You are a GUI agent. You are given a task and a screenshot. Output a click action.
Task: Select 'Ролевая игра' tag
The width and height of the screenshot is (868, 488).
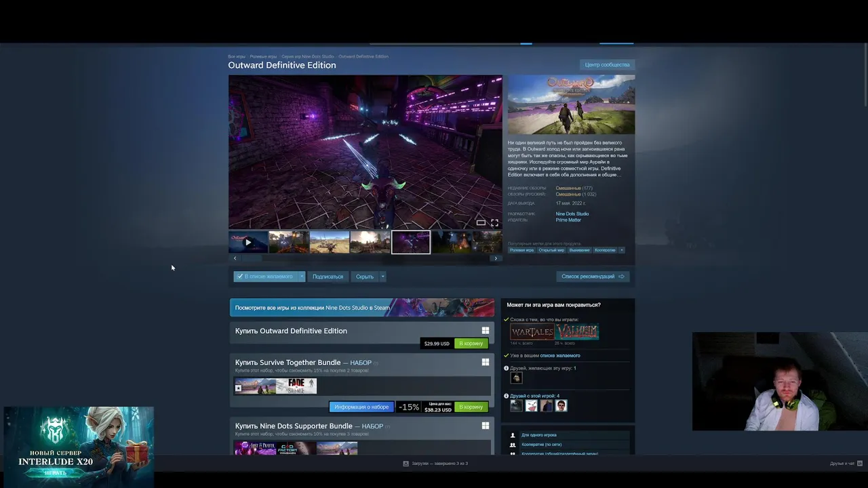[521, 250]
